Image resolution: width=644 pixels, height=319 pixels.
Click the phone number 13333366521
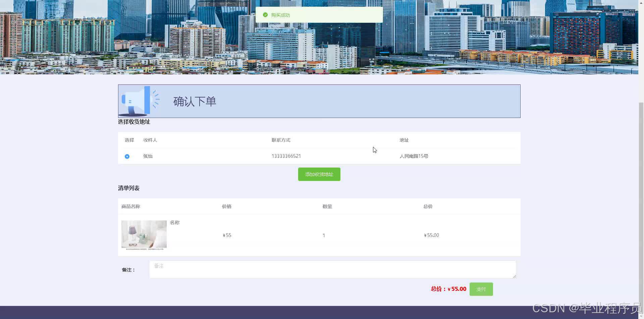286,156
